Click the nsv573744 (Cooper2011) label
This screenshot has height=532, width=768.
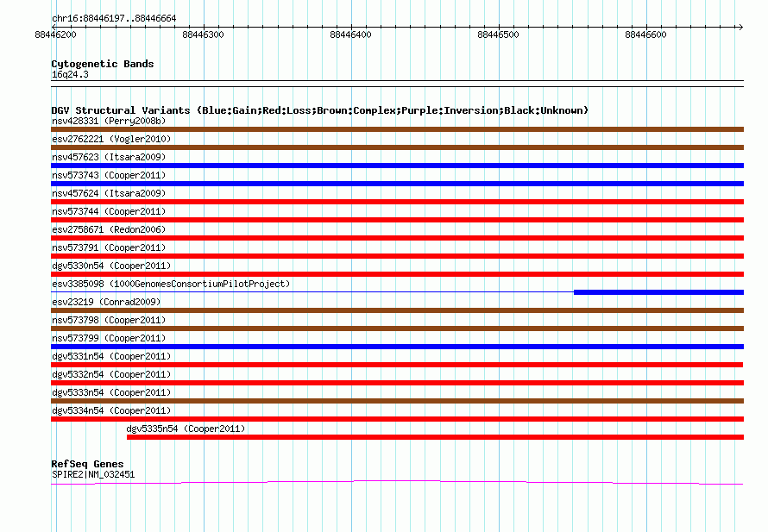(109, 211)
